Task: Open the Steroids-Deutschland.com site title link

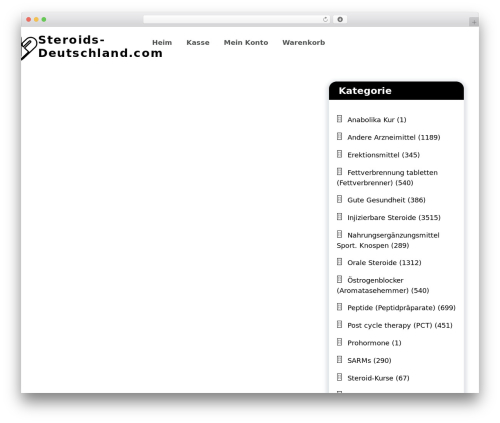Action: [x=100, y=46]
